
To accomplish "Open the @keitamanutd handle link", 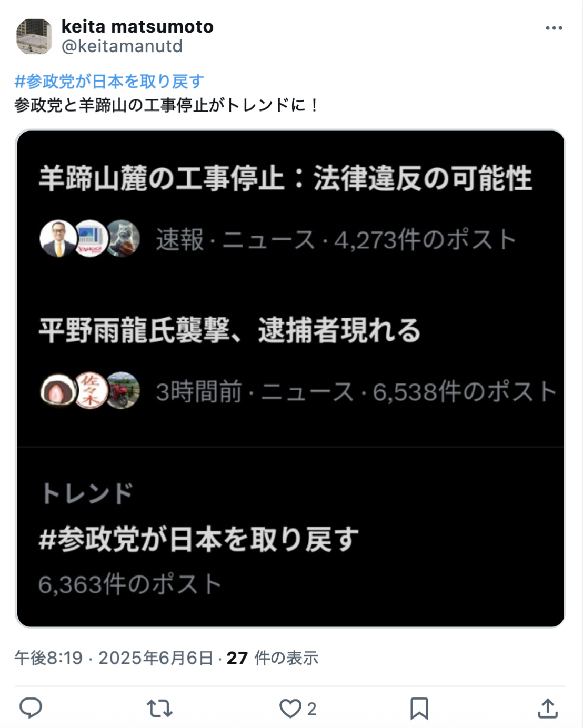I will point(122,46).
